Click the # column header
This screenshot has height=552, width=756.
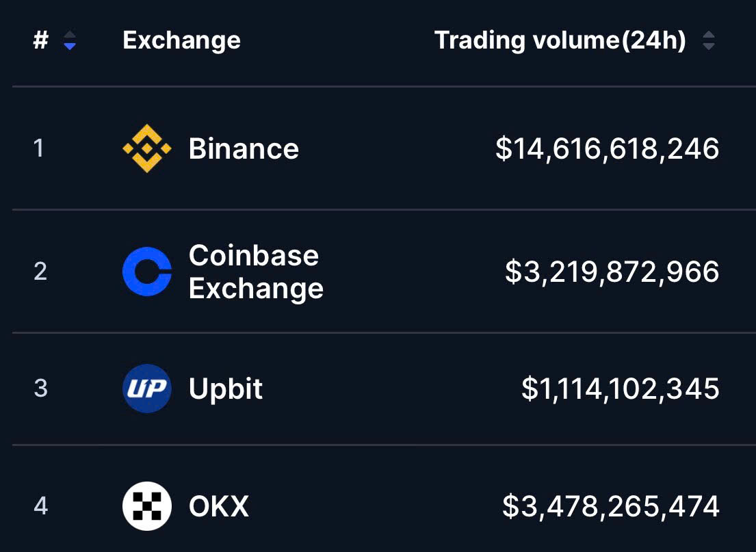(x=41, y=40)
